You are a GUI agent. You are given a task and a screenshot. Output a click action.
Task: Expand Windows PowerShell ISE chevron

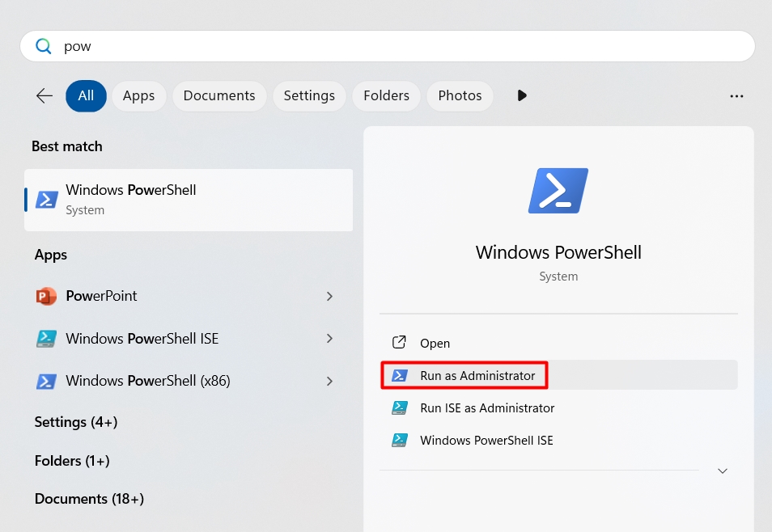329,338
